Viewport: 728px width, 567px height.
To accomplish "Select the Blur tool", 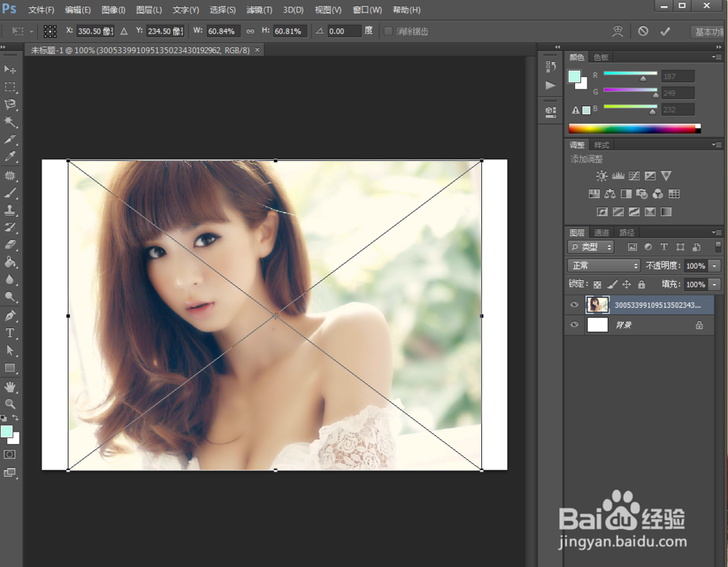I will 9,279.
